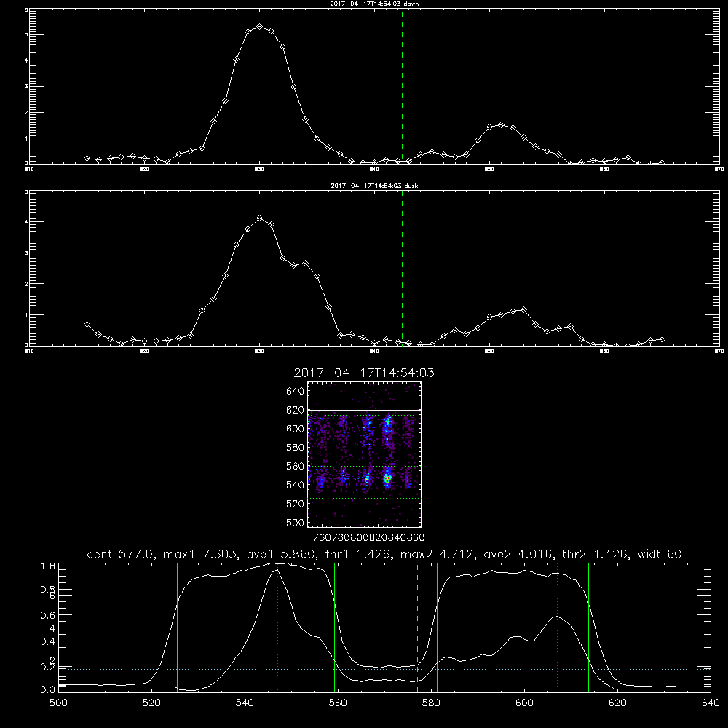
Task: Click the blue dotted threshold line in bottom plot
Action: point(384,670)
